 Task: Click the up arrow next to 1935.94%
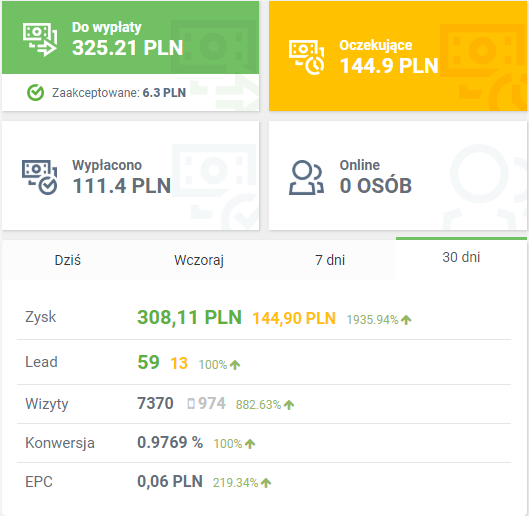(406, 320)
